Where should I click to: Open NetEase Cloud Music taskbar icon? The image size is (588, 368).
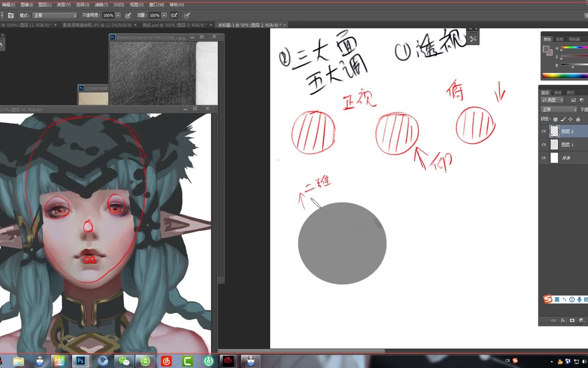(x=166, y=361)
